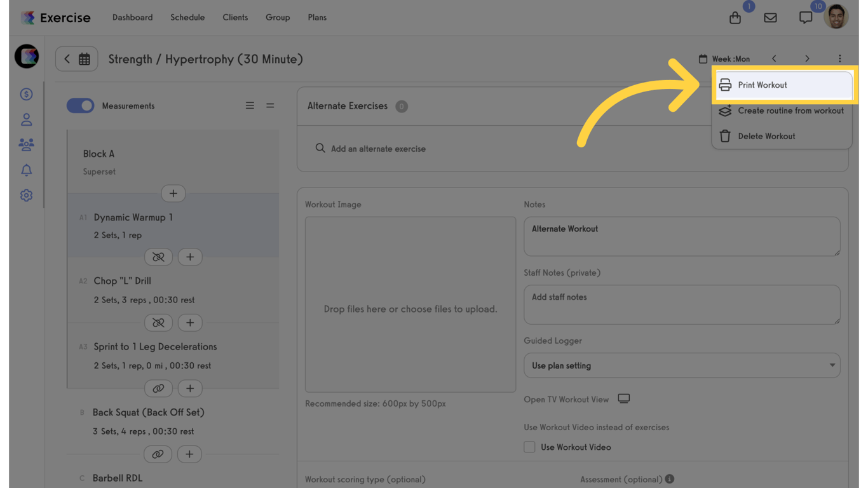
Task: Open the mail envelope icon
Action: (x=770, y=18)
